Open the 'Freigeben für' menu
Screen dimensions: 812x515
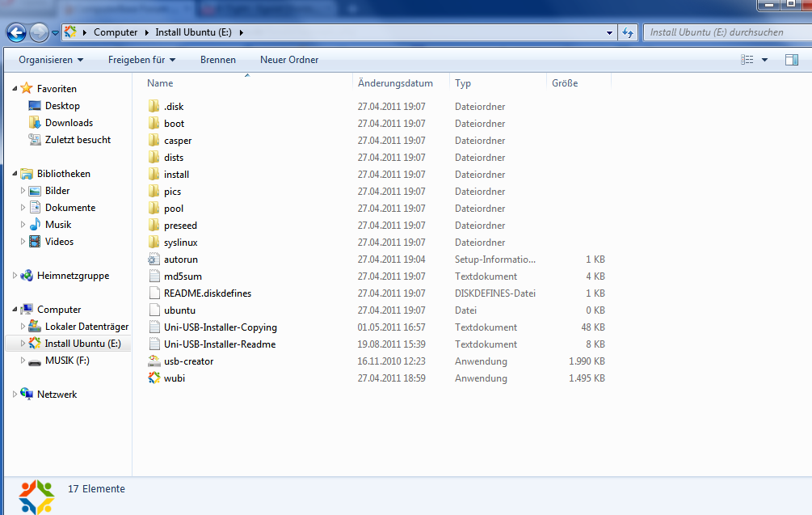pyautogui.click(x=141, y=60)
